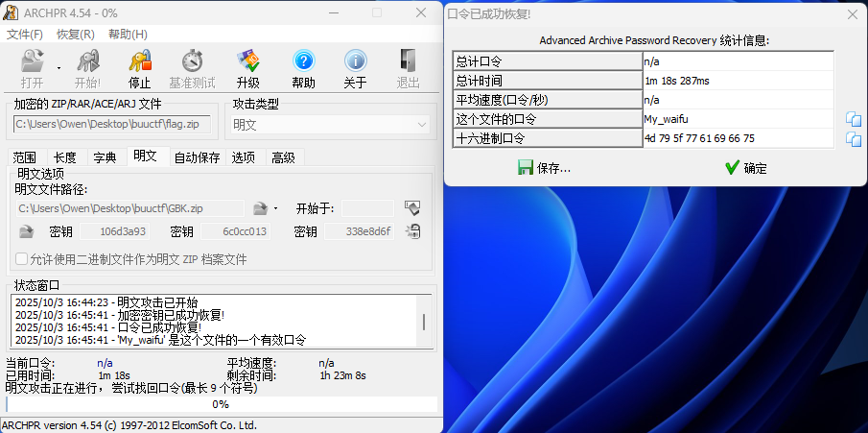Toggle 允许使用二进制文件作为明文 checkbox
This screenshot has height=433, width=868.
coord(22,259)
